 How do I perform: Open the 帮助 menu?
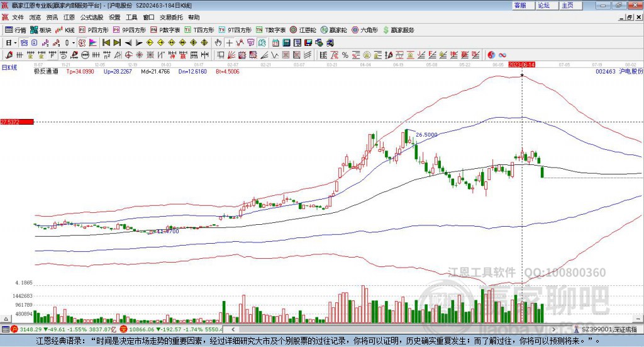pyautogui.click(x=194, y=17)
